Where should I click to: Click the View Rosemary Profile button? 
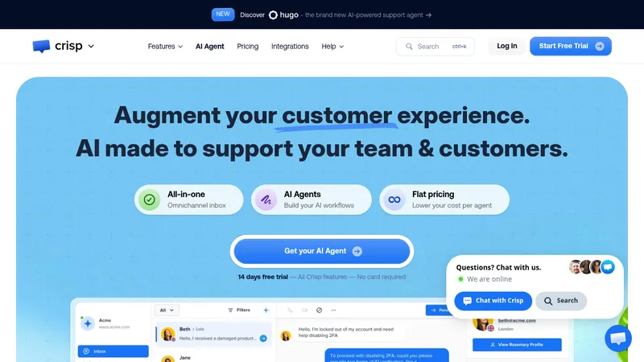[517, 345]
